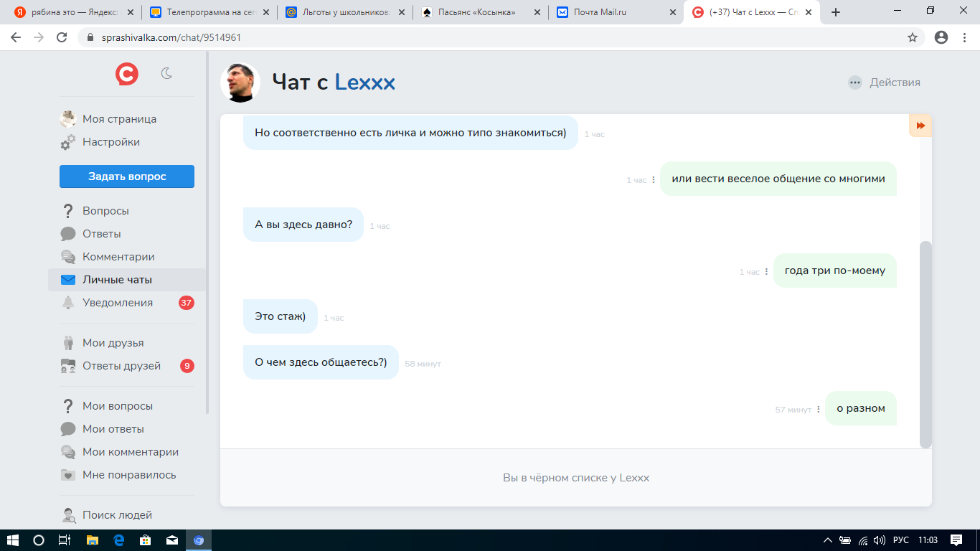The width and height of the screenshot is (980, 551).
Task: Reload the page with the refresh icon
Action: point(62,37)
